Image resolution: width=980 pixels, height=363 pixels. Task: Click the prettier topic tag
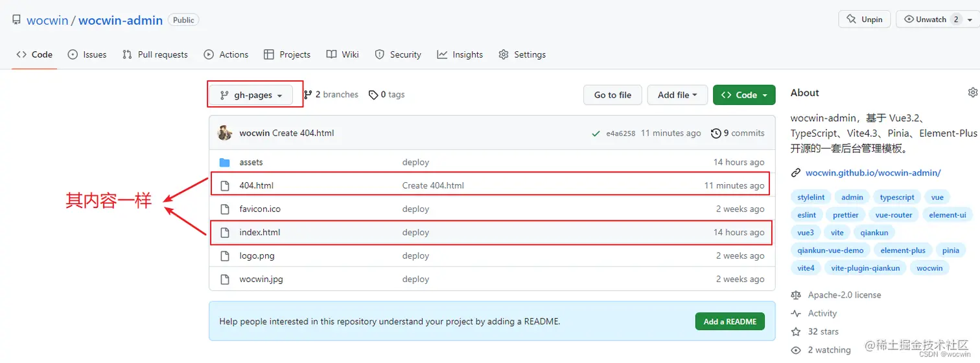coord(846,215)
